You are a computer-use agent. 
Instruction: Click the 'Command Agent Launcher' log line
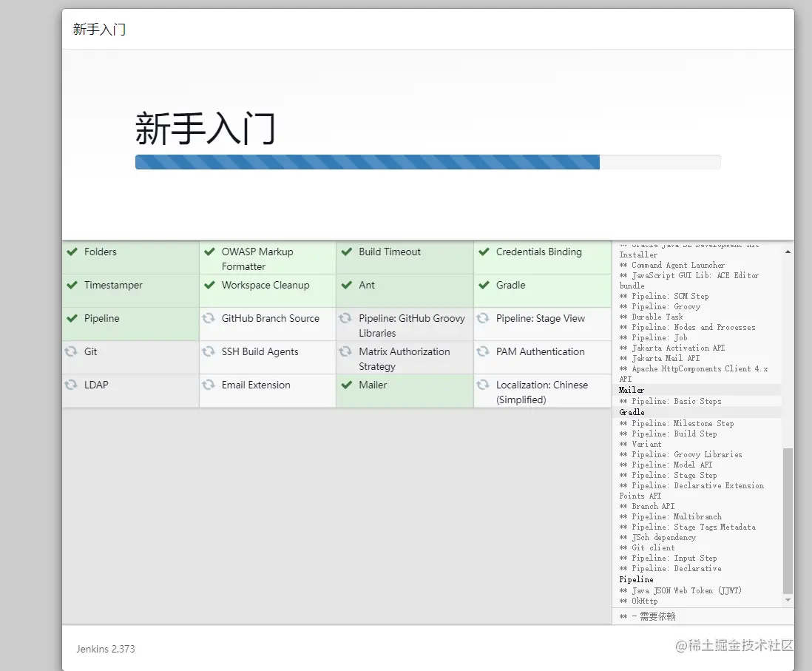pyautogui.click(x=671, y=266)
